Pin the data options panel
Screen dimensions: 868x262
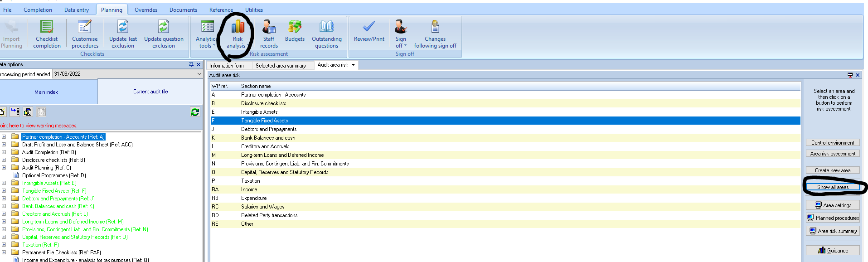pos(191,65)
